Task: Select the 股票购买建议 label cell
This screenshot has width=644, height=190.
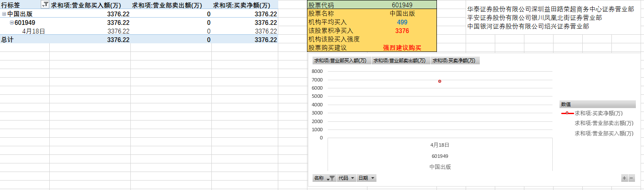Action: tap(338, 48)
